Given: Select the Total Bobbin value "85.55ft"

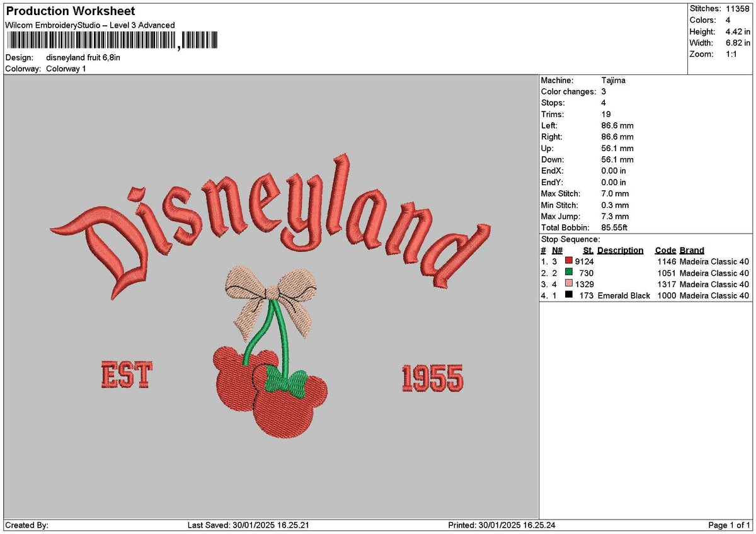Looking at the screenshot, I should [614, 228].
